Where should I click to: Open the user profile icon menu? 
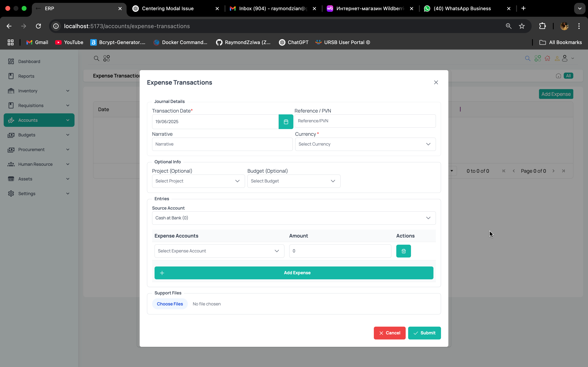click(565, 59)
